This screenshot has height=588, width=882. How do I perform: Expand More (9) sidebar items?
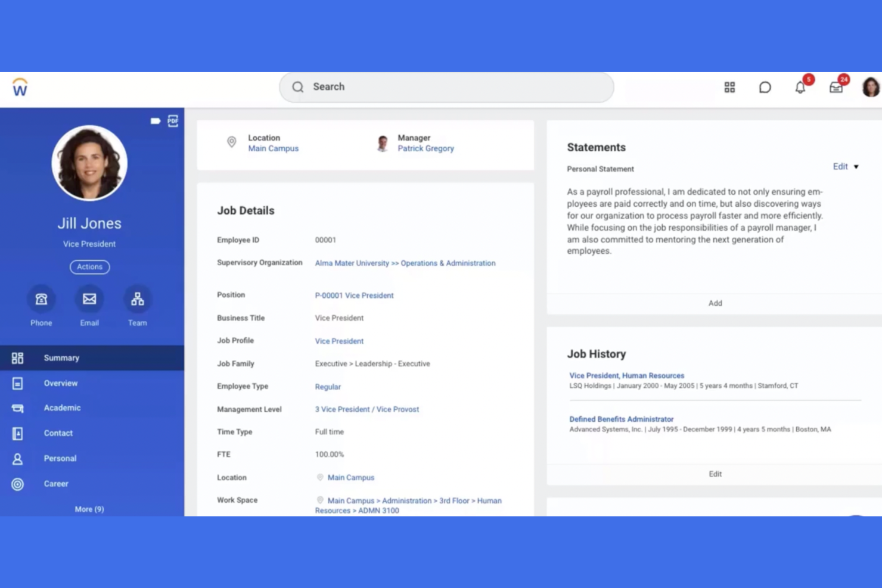(89, 509)
